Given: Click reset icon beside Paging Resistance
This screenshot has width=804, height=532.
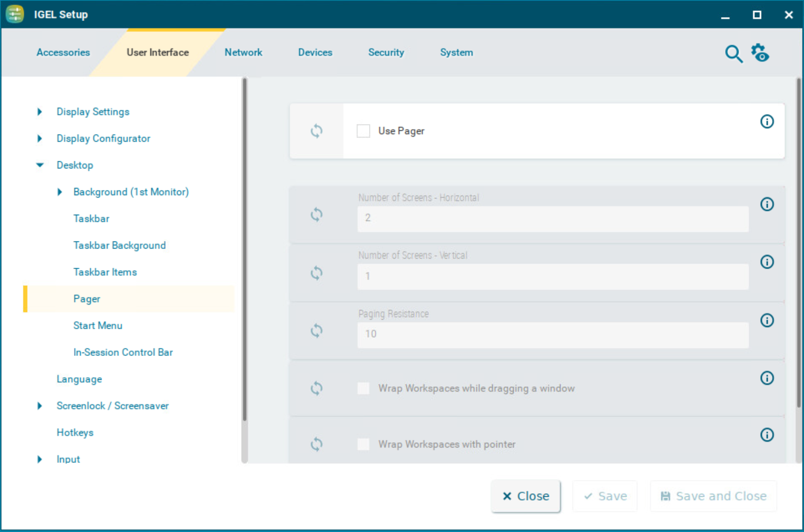Looking at the screenshot, I should tap(316, 330).
